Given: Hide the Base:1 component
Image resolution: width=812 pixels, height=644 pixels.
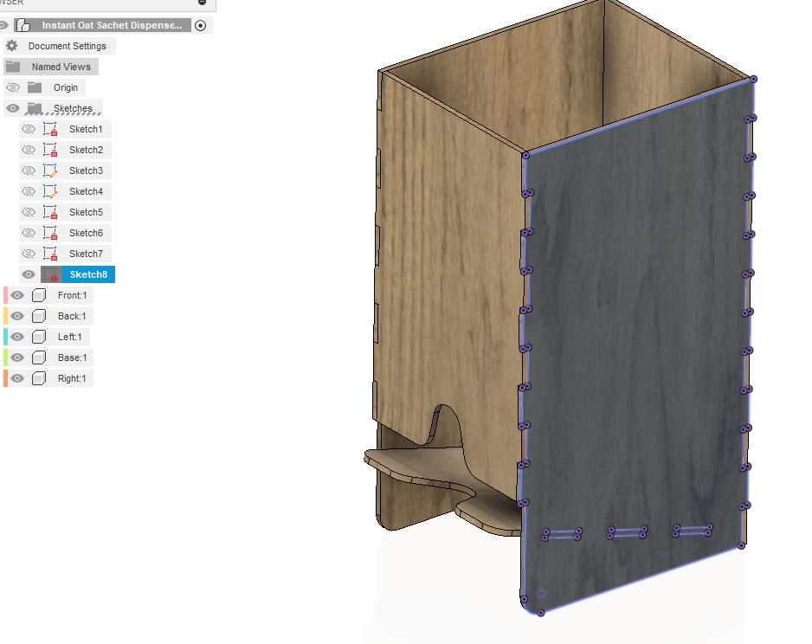Looking at the screenshot, I should (17, 357).
